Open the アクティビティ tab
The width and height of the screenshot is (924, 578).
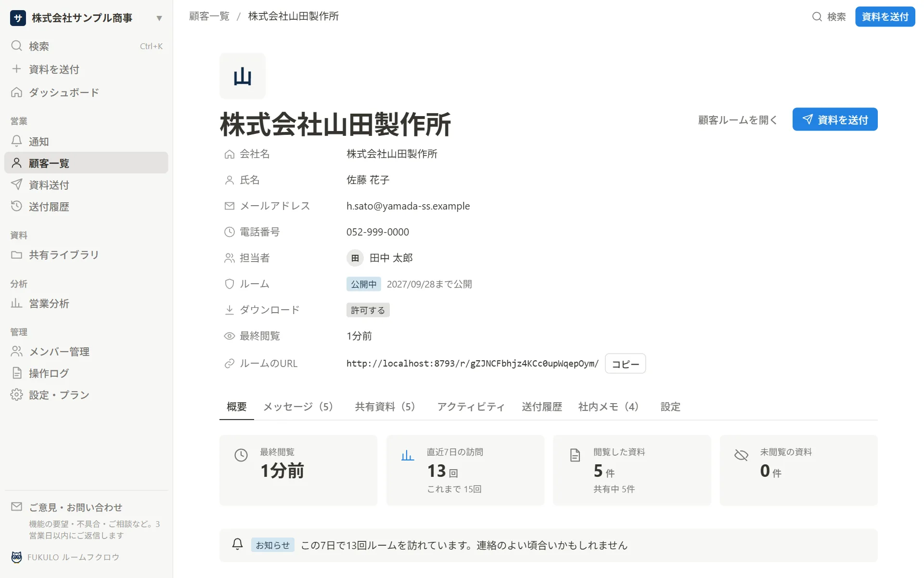[x=471, y=407]
